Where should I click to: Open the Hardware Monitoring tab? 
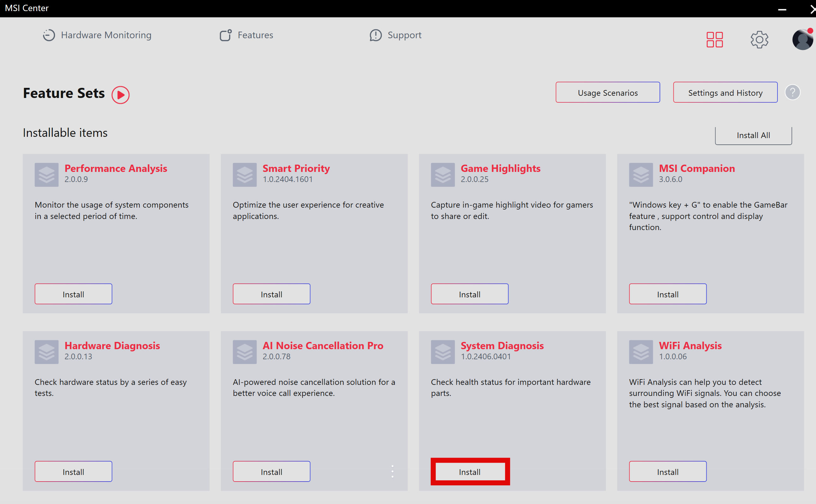(97, 35)
